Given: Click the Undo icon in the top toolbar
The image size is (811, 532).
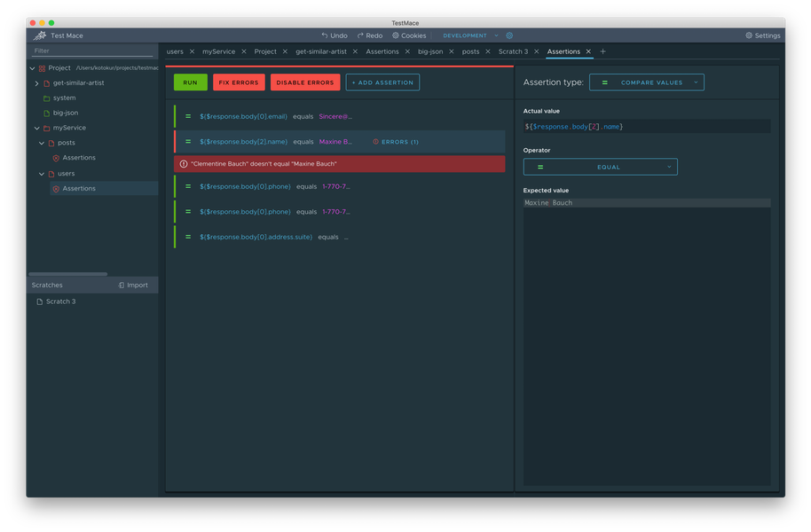Looking at the screenshot, I should [x=325, y=35].
